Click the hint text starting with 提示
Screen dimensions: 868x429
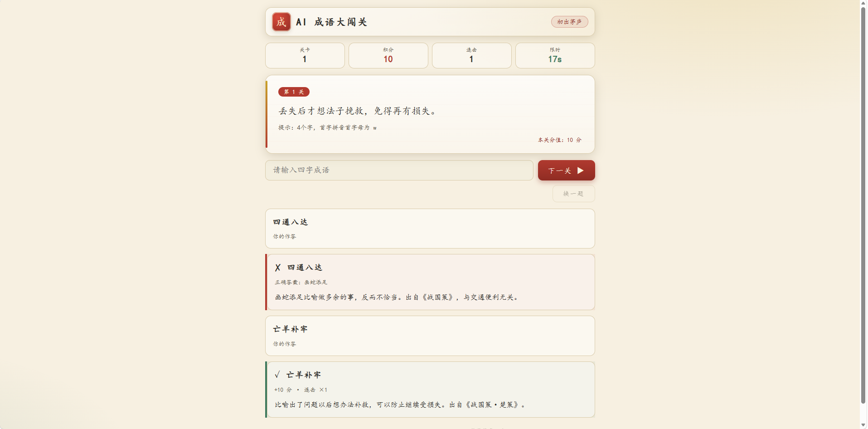(x=327, y=128)
